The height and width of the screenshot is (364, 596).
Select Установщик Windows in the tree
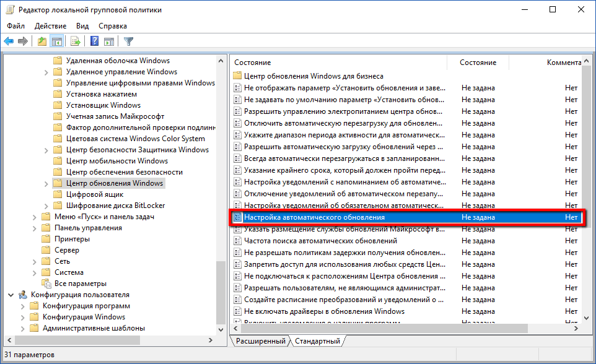tap(103, 105)
